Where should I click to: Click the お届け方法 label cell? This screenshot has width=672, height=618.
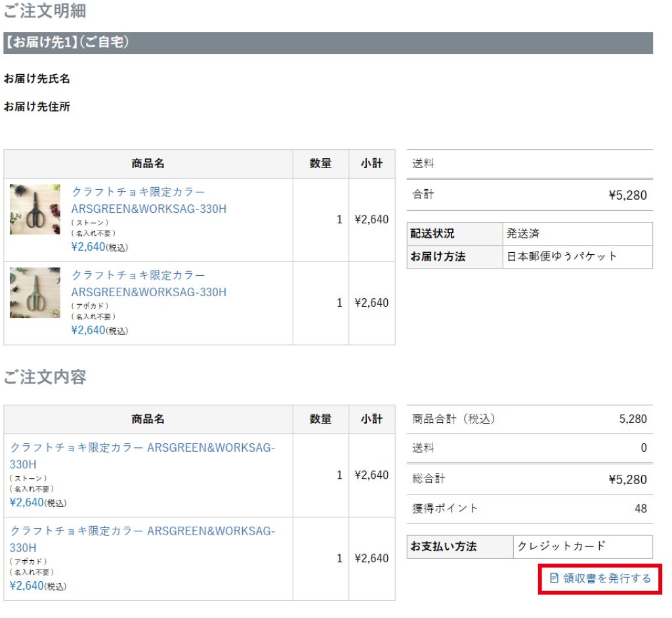click(455, 257)
